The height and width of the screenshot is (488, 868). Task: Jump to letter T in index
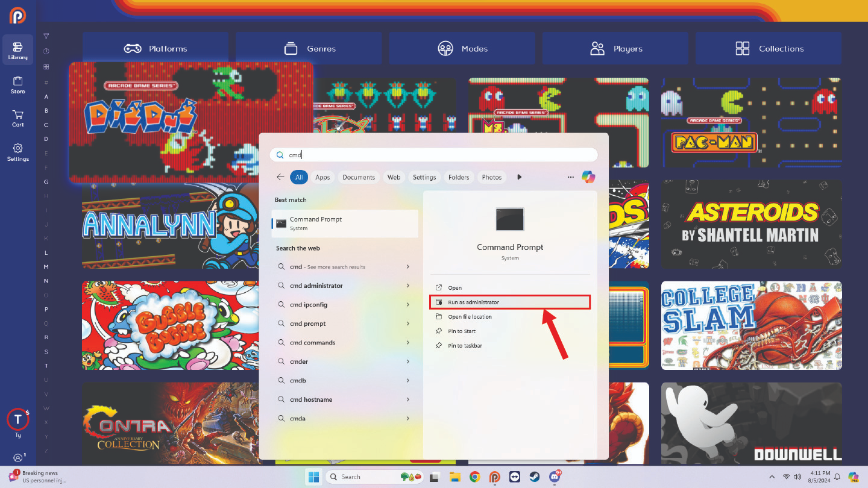coord(46,366)
